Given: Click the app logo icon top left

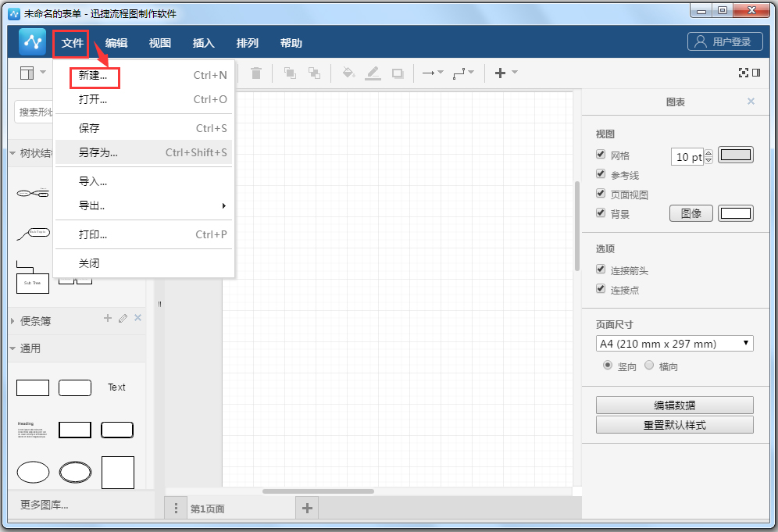Looking at the screenshot, I should point(31,42).
